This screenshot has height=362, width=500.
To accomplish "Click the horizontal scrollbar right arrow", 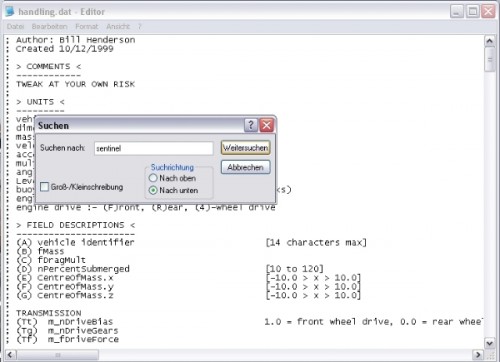I will [x=478, y=355].
